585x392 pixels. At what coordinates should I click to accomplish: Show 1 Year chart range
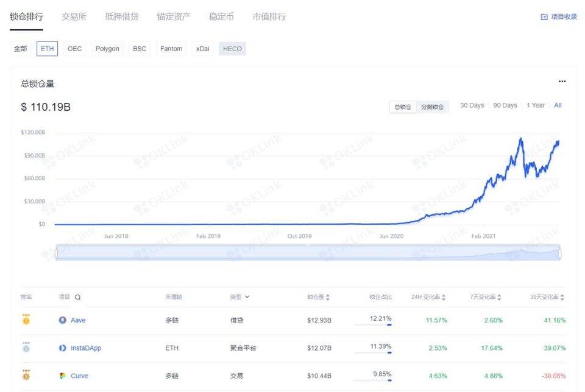tap(536, 105)
